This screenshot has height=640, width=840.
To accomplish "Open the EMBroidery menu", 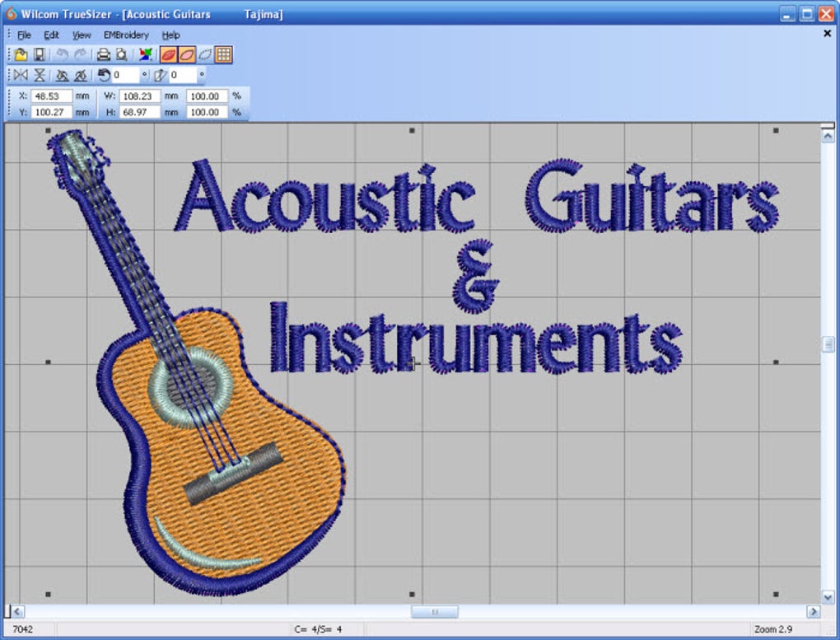I will pyautogui.click(x=126, y=35).
